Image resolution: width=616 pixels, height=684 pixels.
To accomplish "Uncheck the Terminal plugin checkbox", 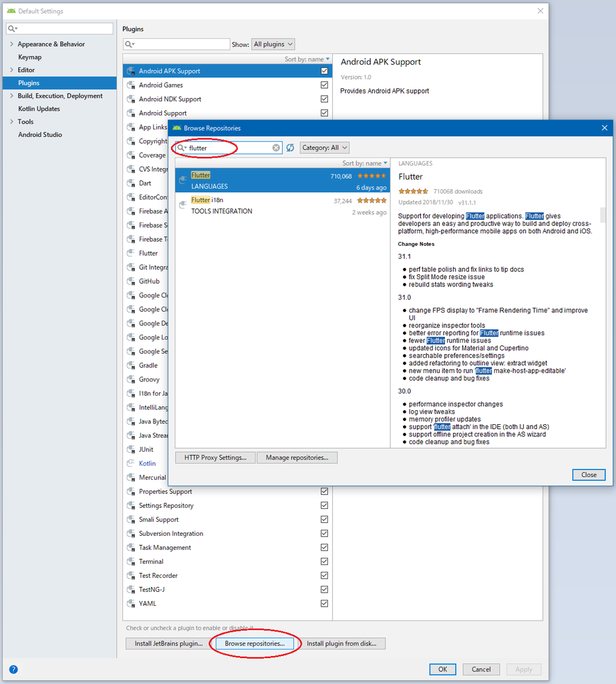I will coord(324,561).
